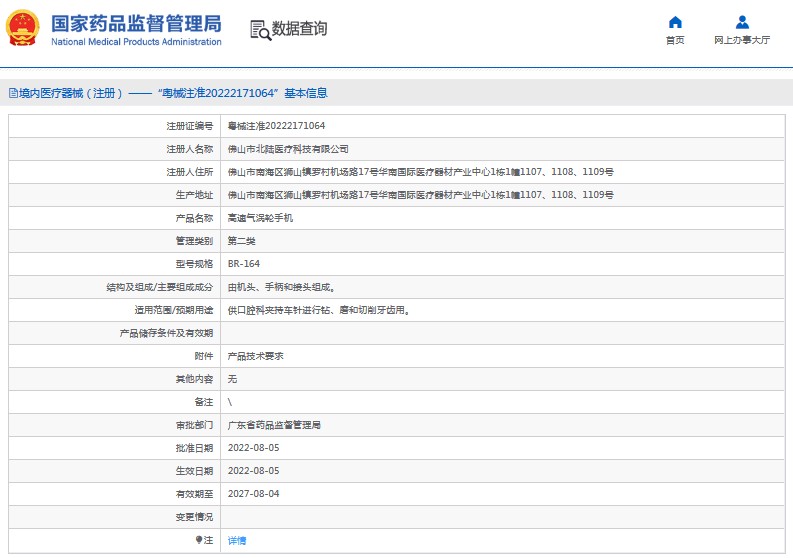Select the 首页 navigation label

(x=675, y=41)
